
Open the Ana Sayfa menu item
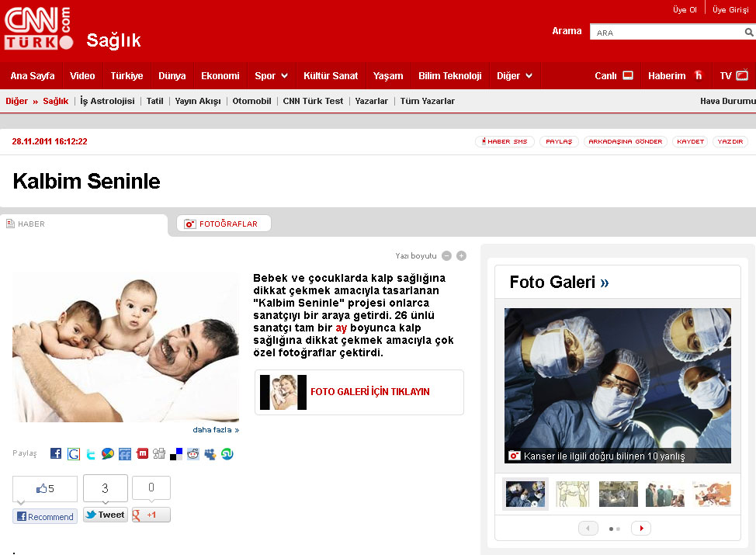[33, 76]
